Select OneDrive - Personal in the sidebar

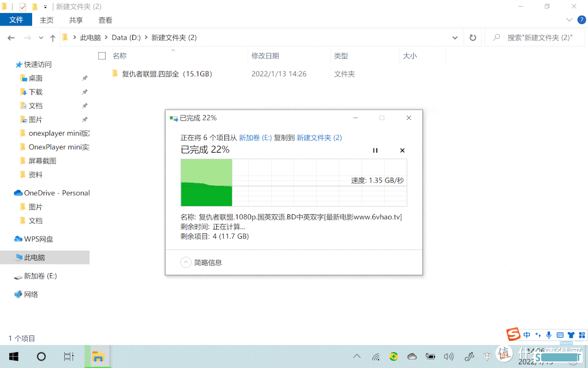[52, 193]
